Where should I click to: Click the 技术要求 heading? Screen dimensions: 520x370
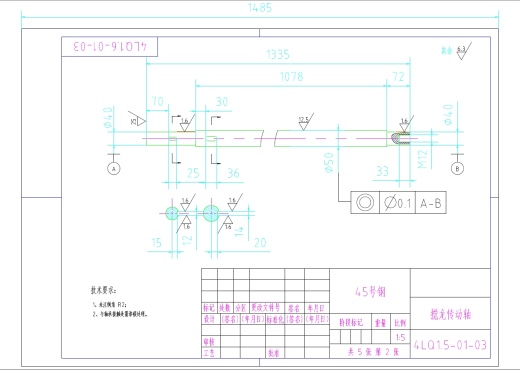pos(104,290)
